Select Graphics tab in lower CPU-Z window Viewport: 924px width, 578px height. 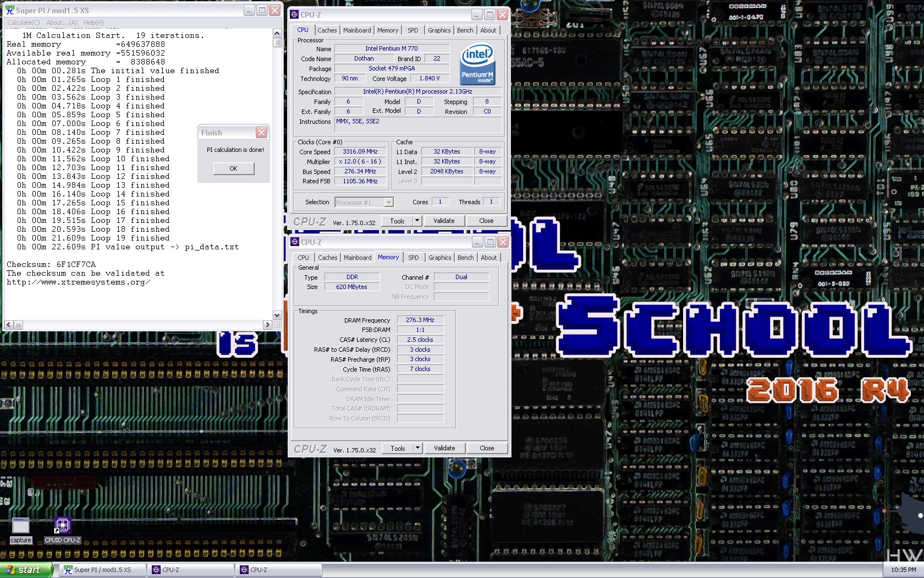click(x=440, y=258)
